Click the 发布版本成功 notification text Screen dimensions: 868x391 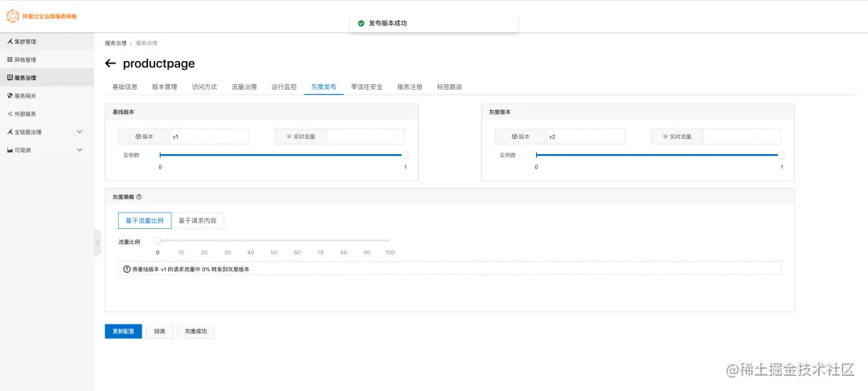pos(388,23)
